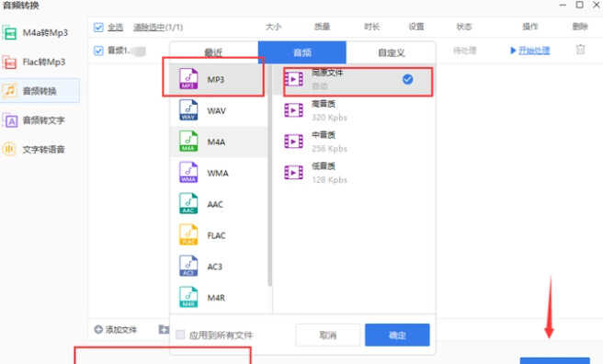Click the 添加文件 button
The width and height of the screenshot is (614, 364).
click(116, 330)
